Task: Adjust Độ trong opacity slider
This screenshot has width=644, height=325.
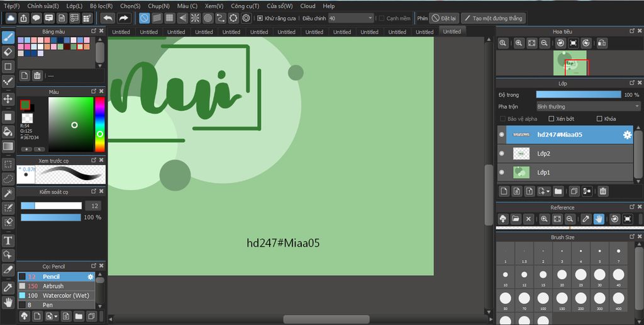Action: pyautogui.click(x=579, y=94)
